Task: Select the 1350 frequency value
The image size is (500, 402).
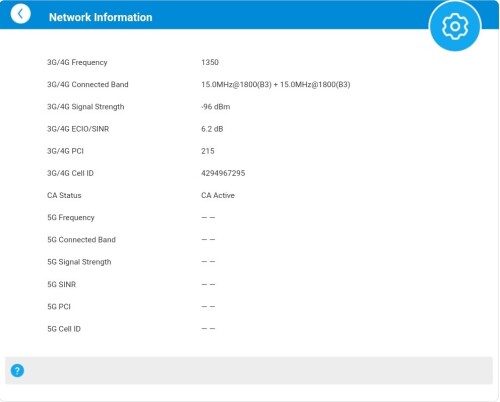Action: [x=210, y=62]
